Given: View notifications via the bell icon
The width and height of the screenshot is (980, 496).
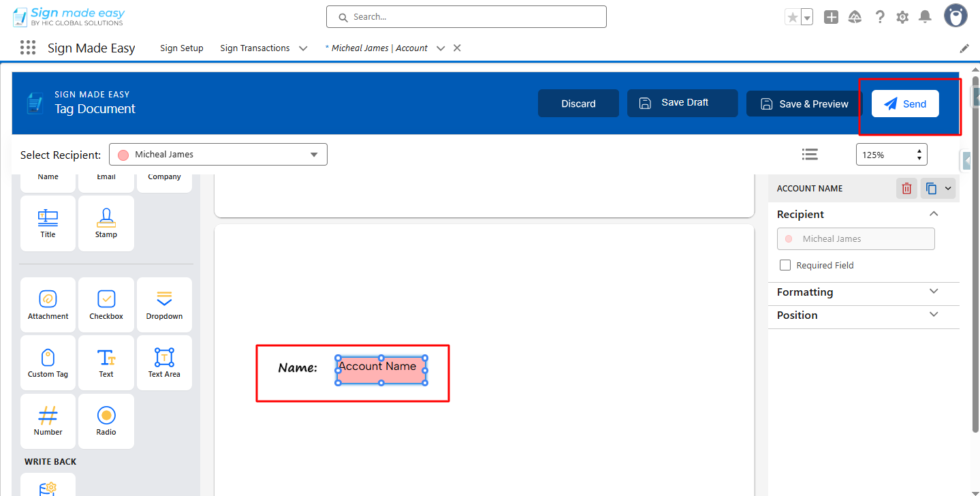Looking at the screenshot, I should click(925, 17).
